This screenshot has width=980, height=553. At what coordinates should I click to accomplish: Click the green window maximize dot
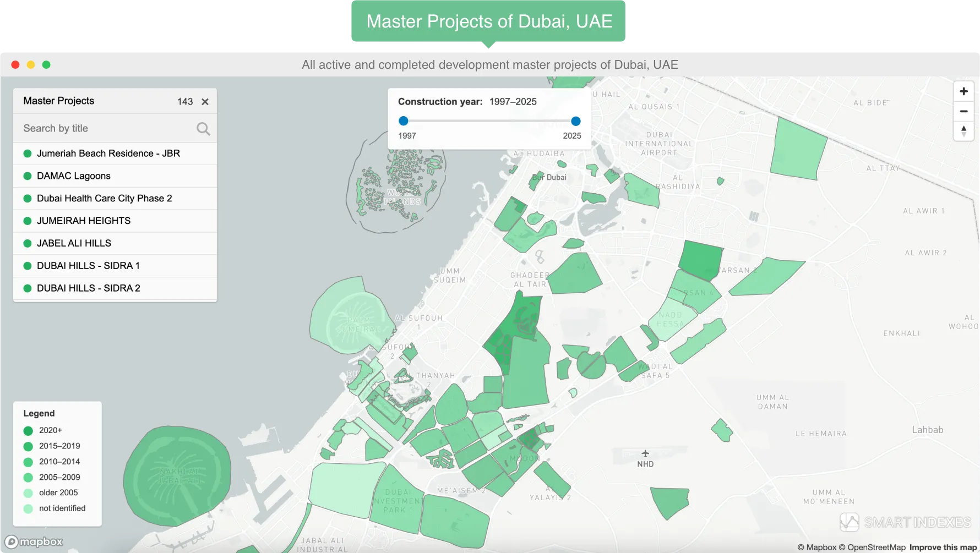coord(46,65)
